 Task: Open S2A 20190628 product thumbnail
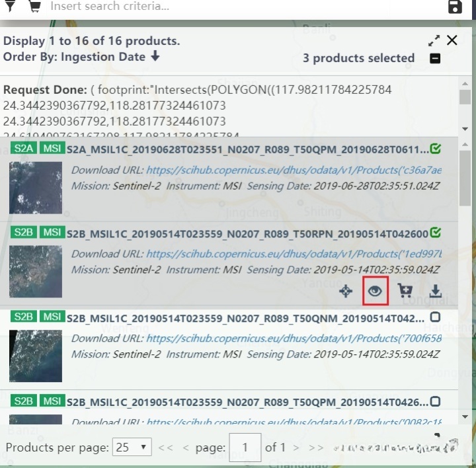point(36,188)
